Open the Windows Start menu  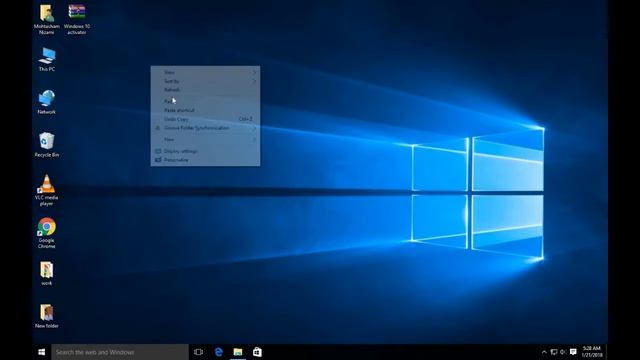(x=42, y=352)
